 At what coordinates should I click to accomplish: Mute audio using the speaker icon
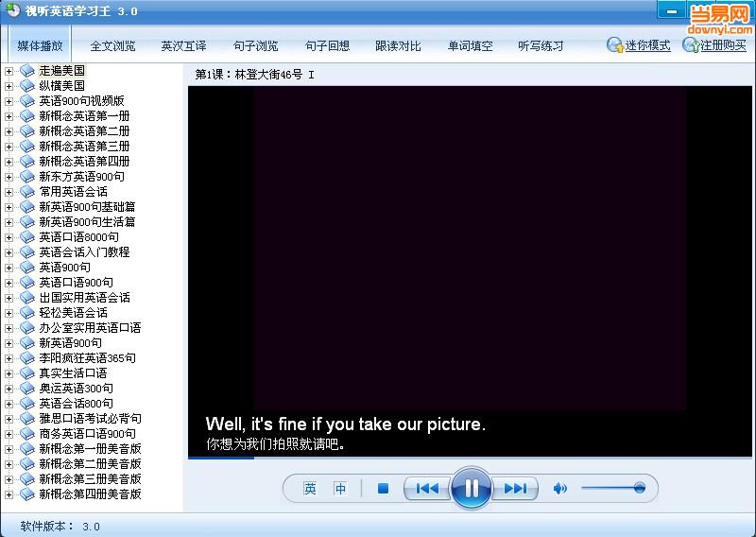559,489
